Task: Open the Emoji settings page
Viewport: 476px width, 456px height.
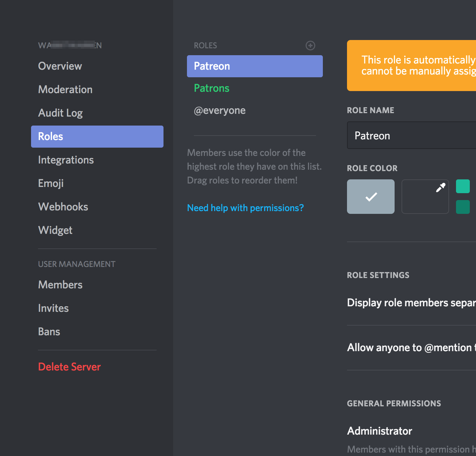Action: coord(51,184)
